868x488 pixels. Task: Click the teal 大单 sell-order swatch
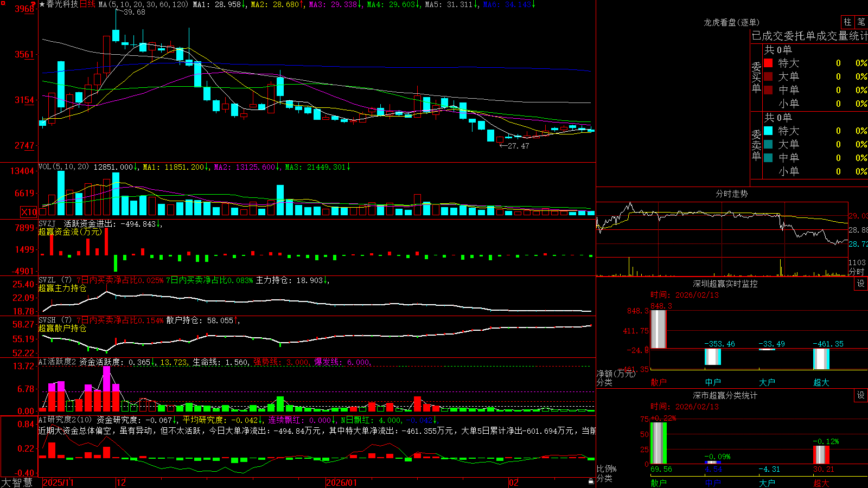coord(768,144)
